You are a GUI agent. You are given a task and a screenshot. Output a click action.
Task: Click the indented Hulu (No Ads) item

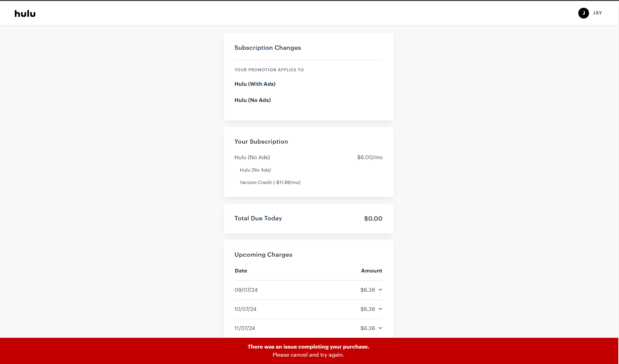tap(255, 170)
